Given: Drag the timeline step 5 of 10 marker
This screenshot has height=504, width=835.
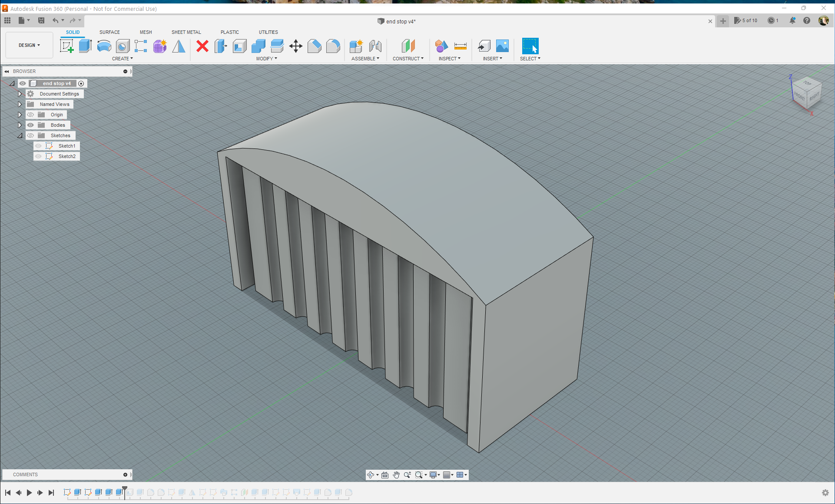Looking at the screenshot, I should 126,492.
